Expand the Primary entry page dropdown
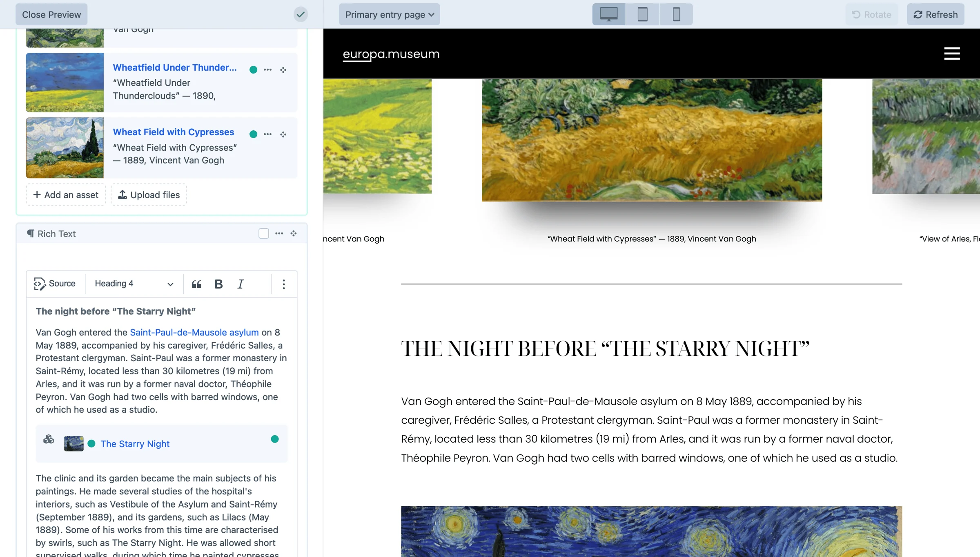 (x=389, y=14)
